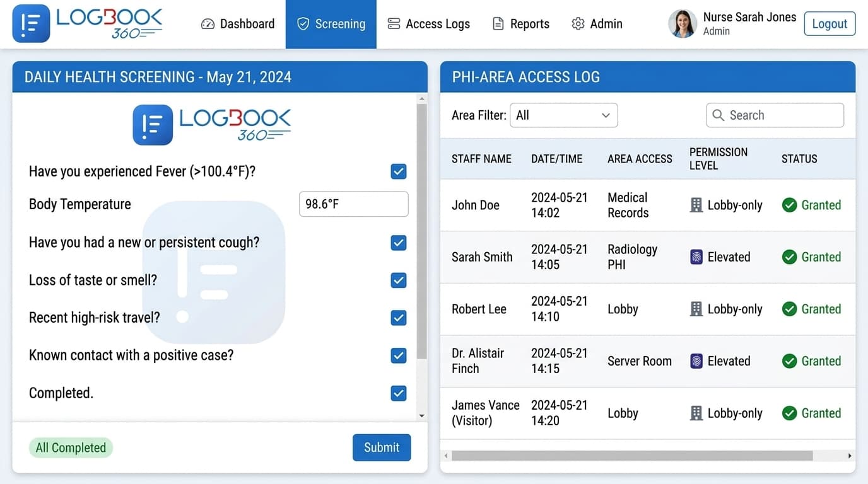Select the Sarah Smith staff name cell

click(x=482, y=257)
